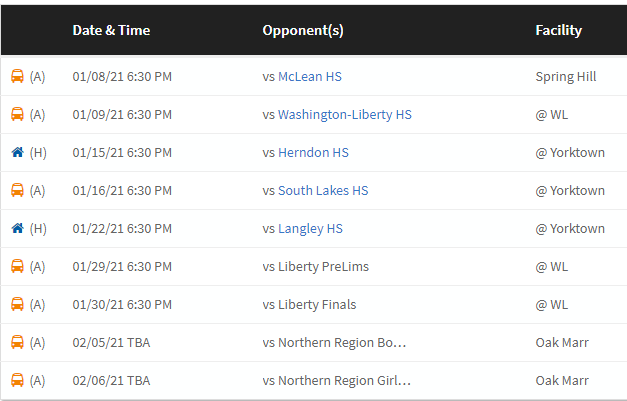Click the bus icon for Washington-Liberty game
The width and height of the screenshot is (627, 401).
17,114
